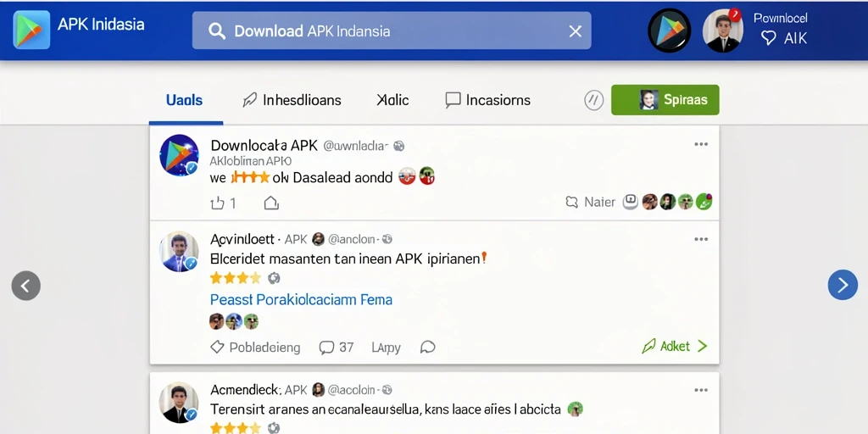Go to next slide with right arrow
This screenshot has width=868, height=434.
click(843, 285)
